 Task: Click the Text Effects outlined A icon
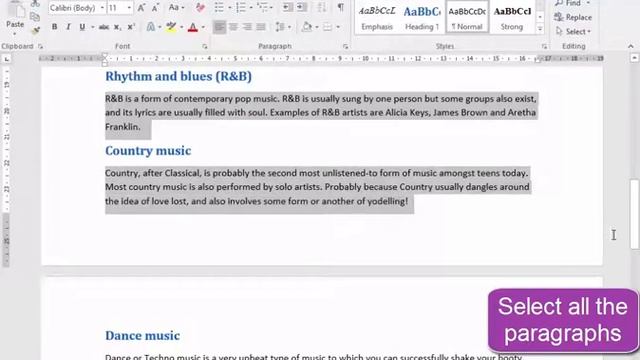(x=151, y=27)
